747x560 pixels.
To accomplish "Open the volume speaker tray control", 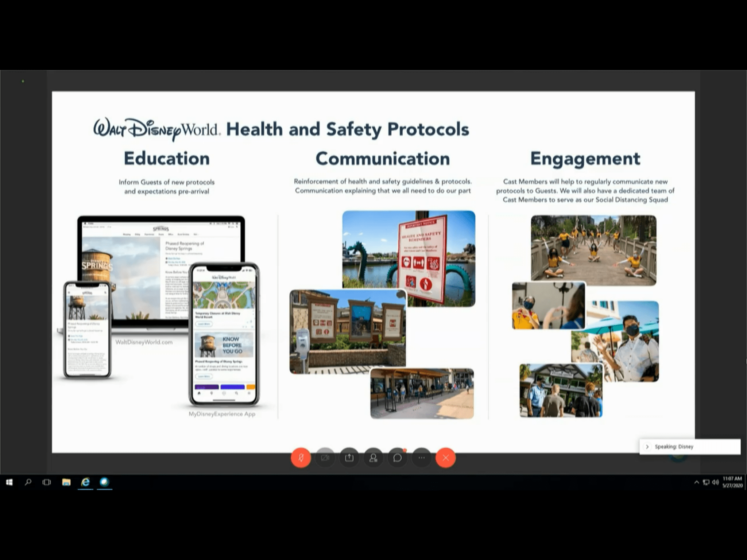I will [x=715, y=482].
